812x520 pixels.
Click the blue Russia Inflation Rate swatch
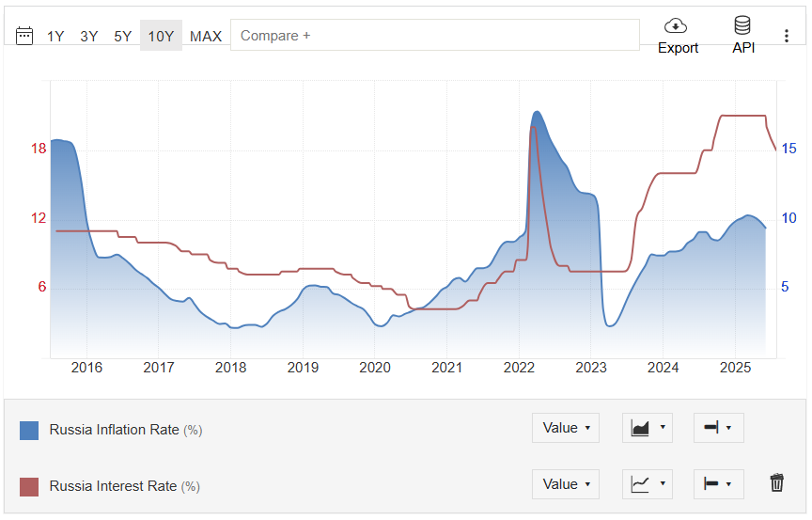(x=29, y=431)
